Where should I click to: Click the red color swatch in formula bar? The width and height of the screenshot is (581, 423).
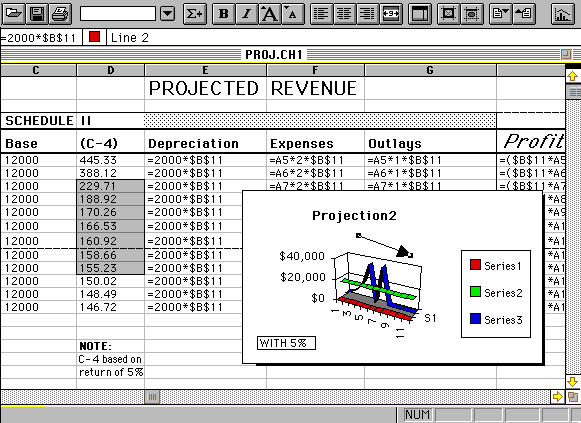[x=94, y=37]
